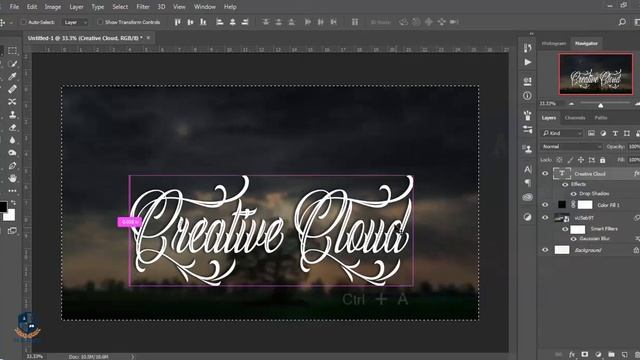Screen dimensions: 640x360
Task: Click the Align Top Edges icon
Action: (178, 22)
